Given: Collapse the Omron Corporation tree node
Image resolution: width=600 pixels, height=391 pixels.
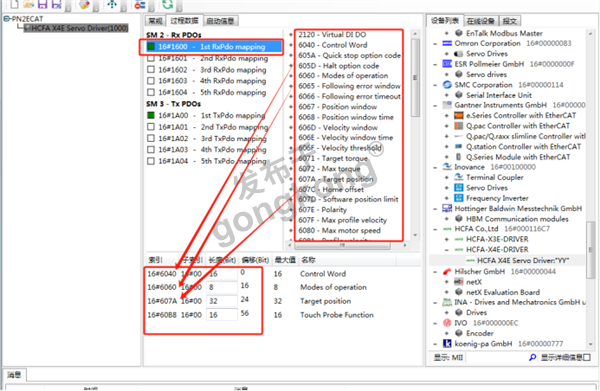Looking at the screenshot, I should click(x=435, y=44).
